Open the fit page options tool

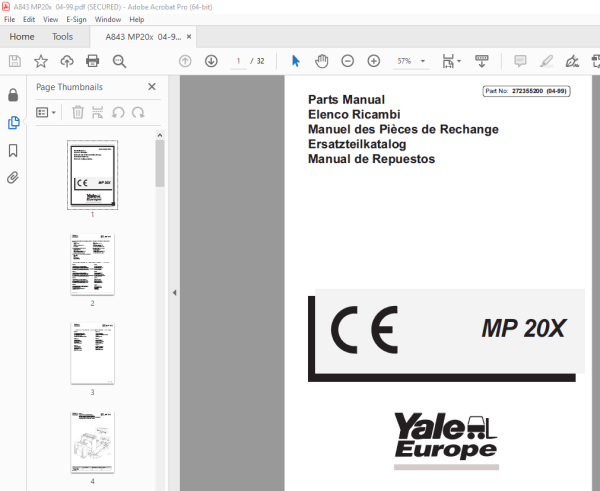tap(452, 61)
